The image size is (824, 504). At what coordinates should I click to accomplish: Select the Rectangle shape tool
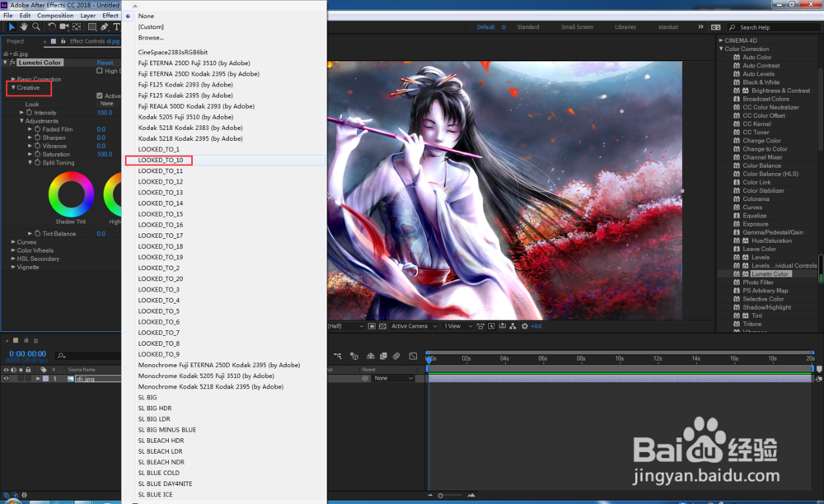coord(92,26)
